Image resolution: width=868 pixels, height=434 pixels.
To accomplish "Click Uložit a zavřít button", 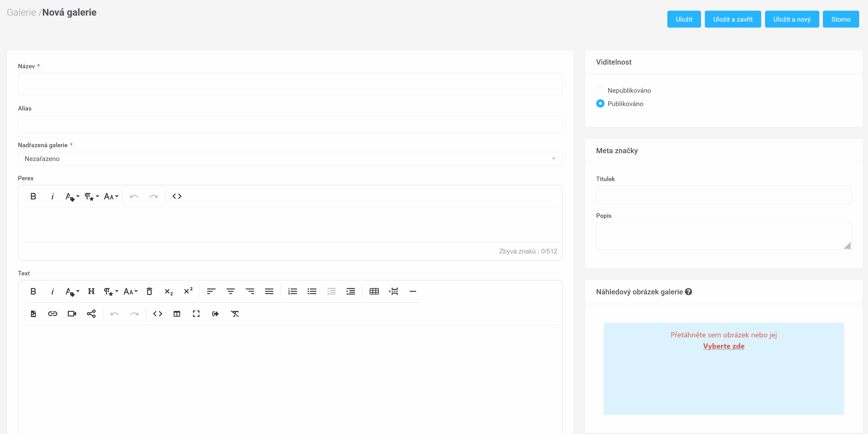I will (x=732, y=19).
